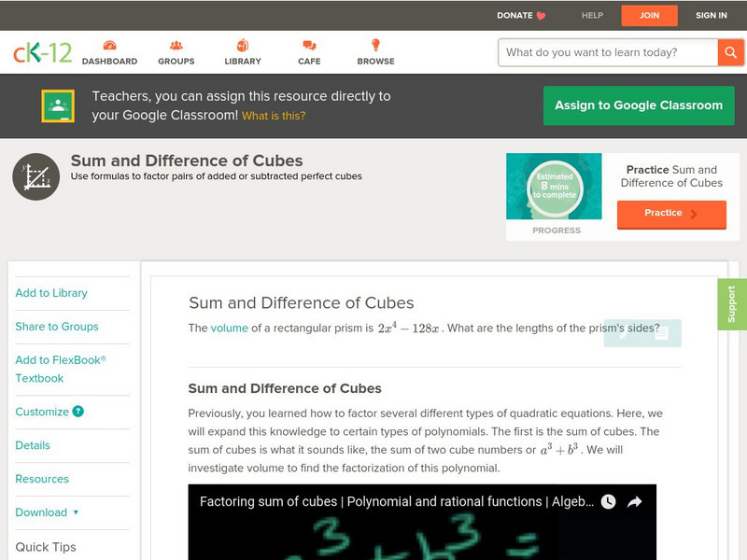
Task: Click the orange search magnifier button
Action: [x=730, y=52]
